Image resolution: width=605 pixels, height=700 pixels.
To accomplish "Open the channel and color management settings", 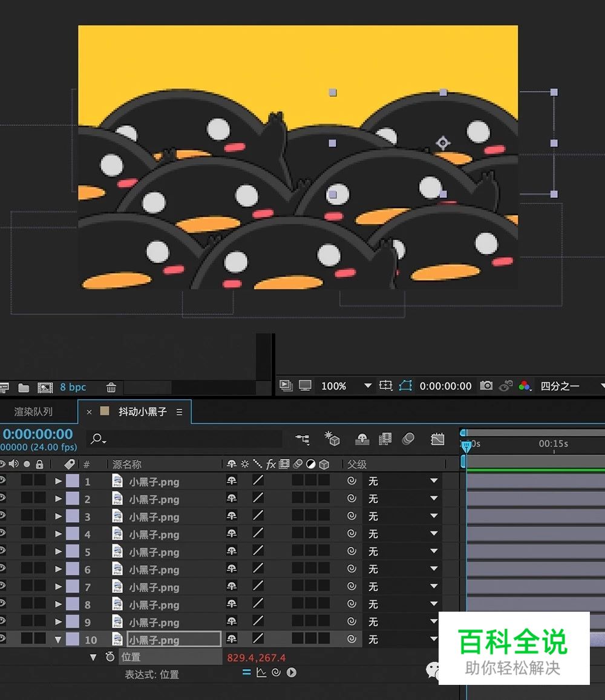I will pos(525,385).
